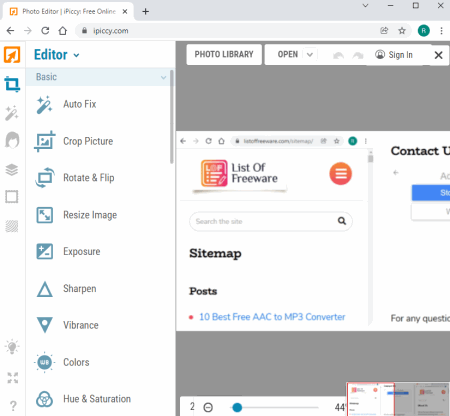Click the Vibrance inverted triangle icon

(x=45, y=325)
